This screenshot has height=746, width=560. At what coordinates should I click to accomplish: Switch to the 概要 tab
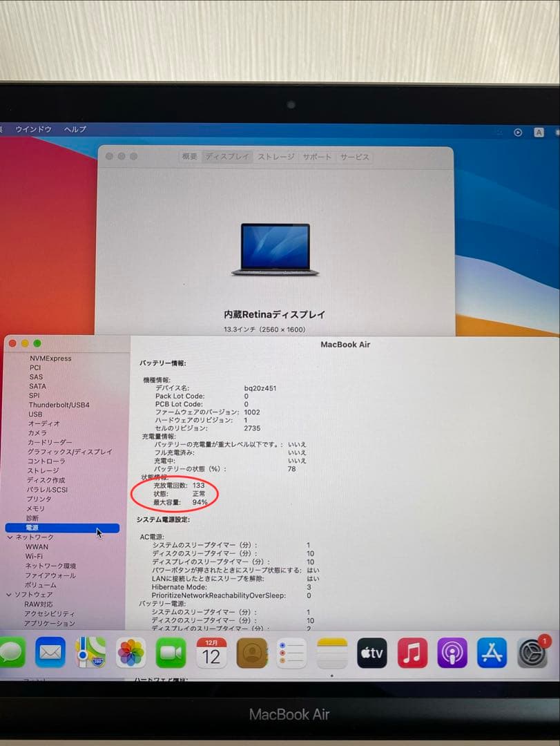click(x=190, y=157)
